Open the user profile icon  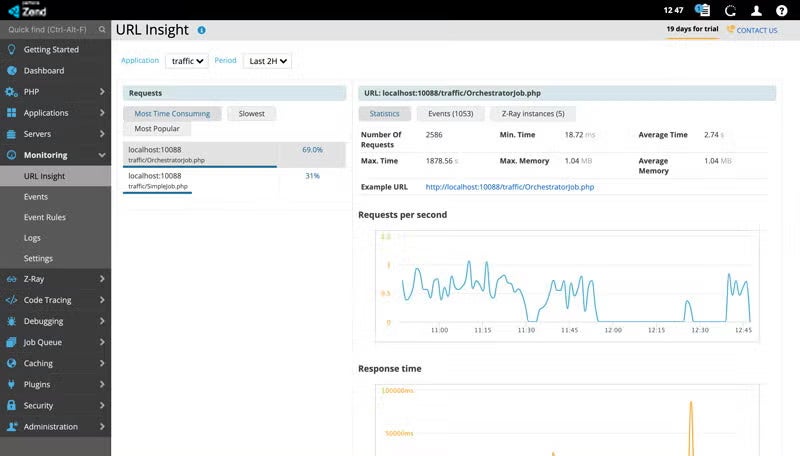[756, 10]
